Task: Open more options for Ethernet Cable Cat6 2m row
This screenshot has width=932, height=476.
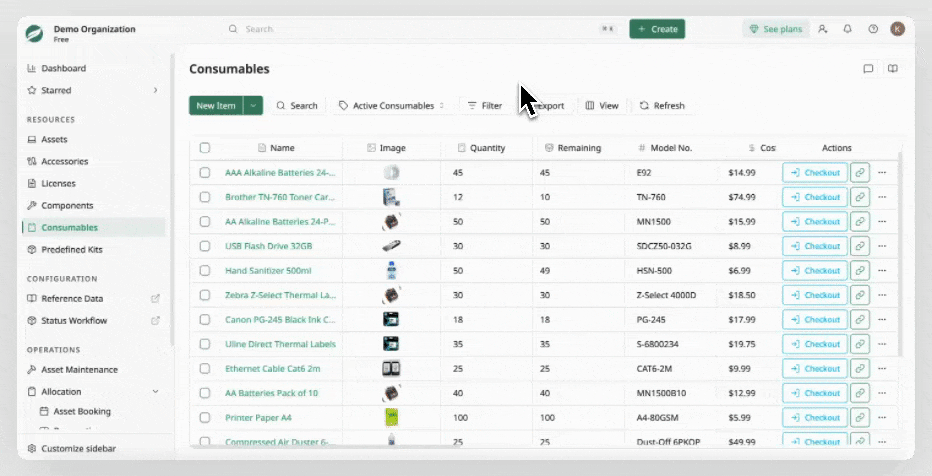Action: [x=882, y=368]
